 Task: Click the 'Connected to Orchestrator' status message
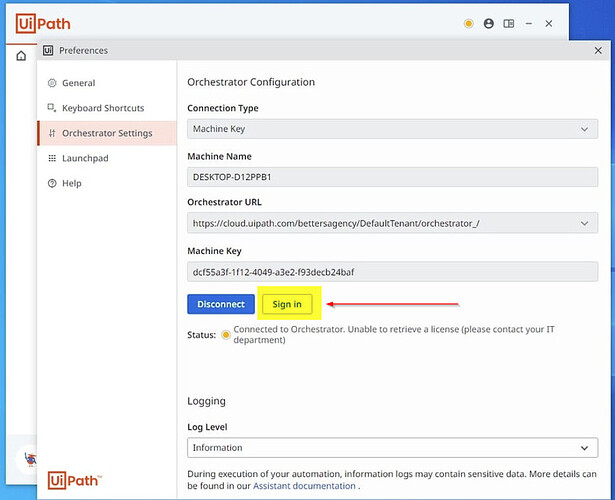pos(394,335)
